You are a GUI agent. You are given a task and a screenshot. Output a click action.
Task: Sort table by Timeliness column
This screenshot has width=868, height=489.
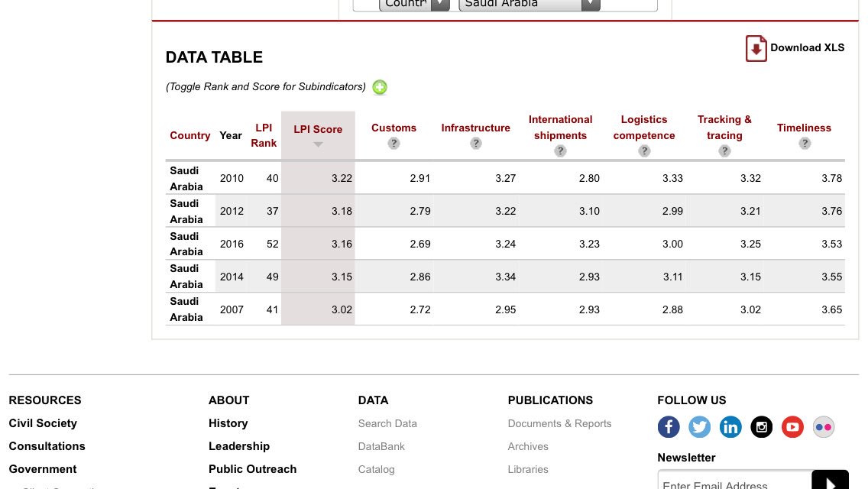804,128
